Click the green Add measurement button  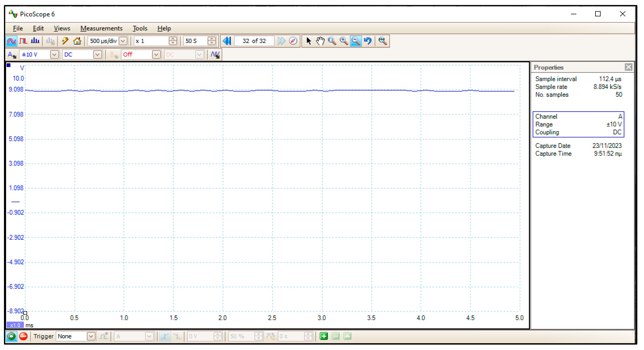coord(324,336)
